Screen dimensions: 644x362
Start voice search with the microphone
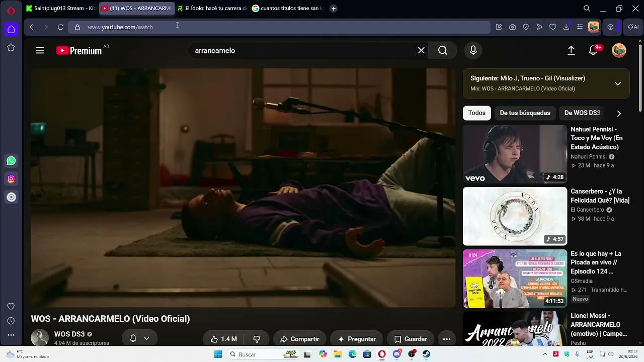(473, 50)
